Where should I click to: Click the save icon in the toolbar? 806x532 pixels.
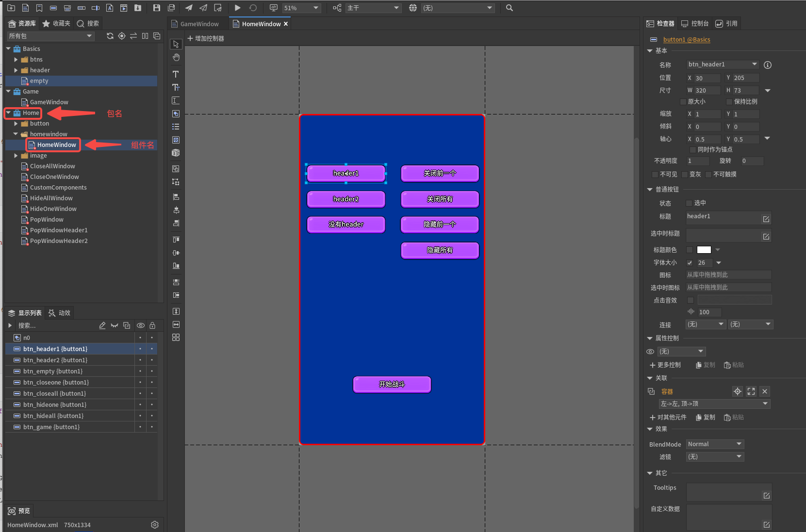tap(156, 8)
